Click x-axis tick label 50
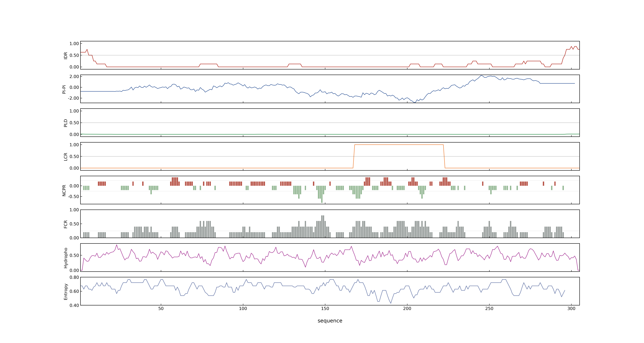The width and height of the screenshot is (644, 343). (x=161, y=309)
